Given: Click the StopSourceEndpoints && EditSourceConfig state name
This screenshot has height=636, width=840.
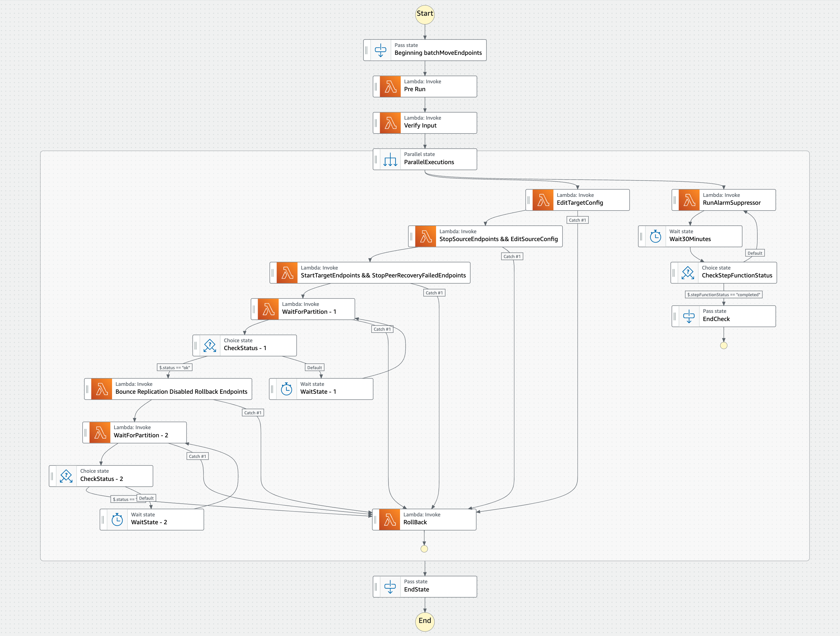Looking at the screenshot, I should point(498,239).
